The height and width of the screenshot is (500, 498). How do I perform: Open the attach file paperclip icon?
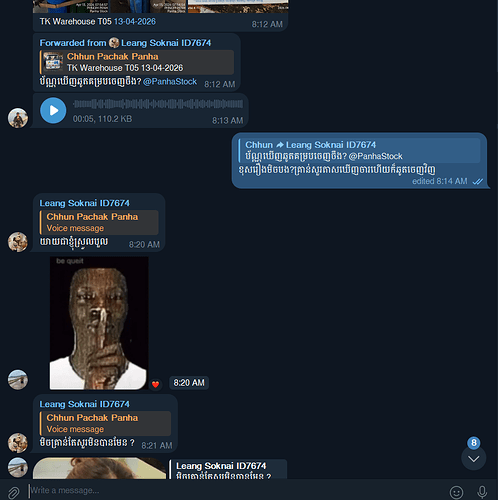click(14, 492)
